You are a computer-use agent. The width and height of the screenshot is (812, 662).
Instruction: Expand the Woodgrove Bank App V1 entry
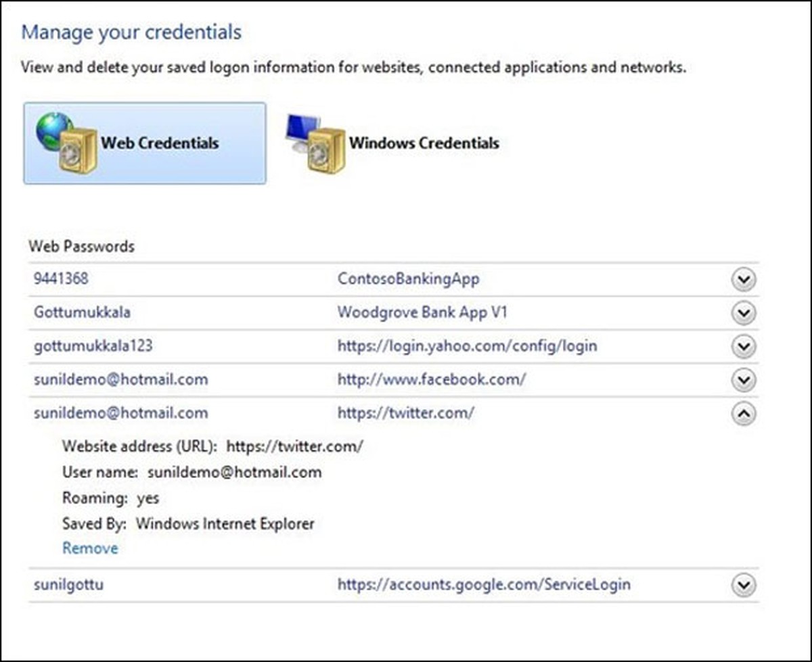[744, 313]
